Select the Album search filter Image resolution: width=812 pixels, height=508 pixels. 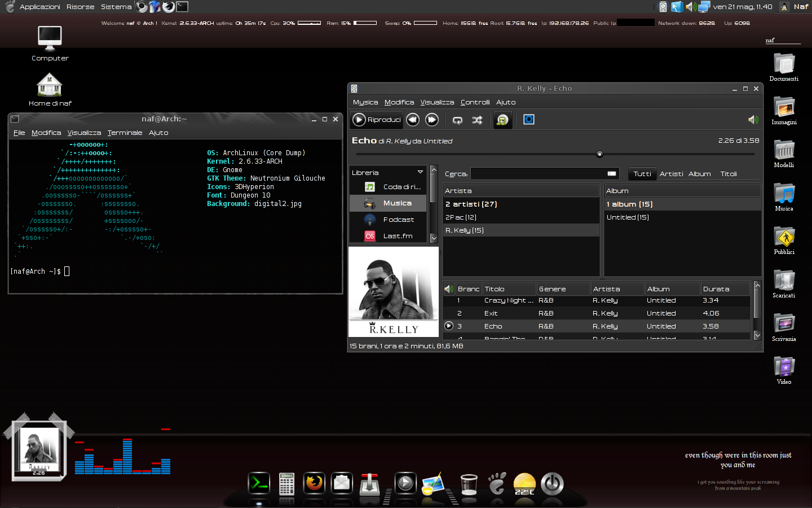coord(700,174)
